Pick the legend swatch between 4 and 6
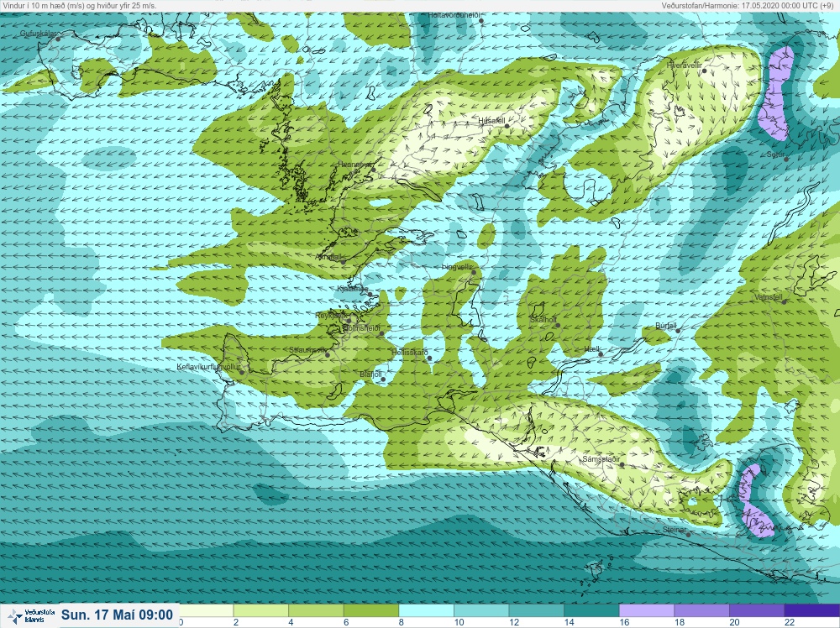The width and height of the screenshot is (840, 628). point(316,611)
